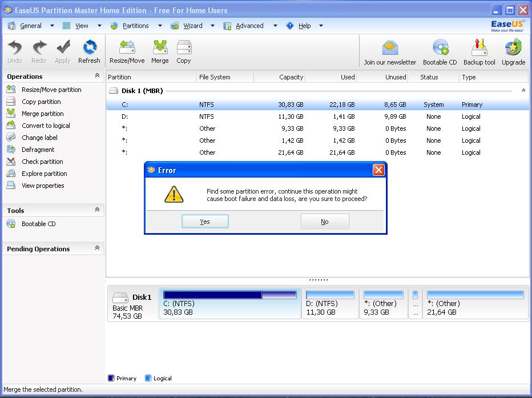Click the Redo toolbar icon

pyautogui.click(x=39, y=47)
